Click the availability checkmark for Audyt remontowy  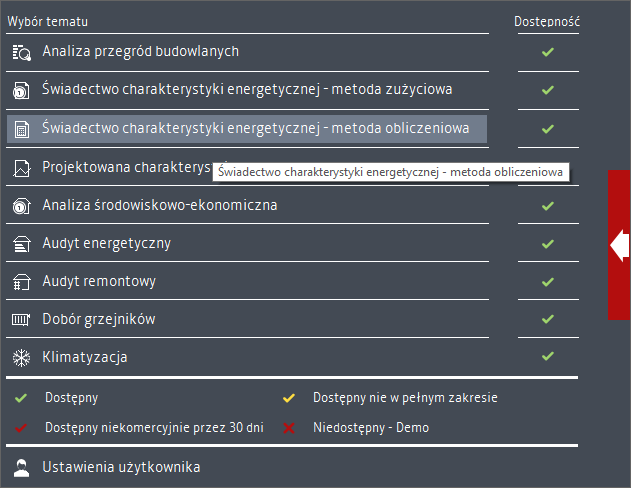tap(547, 282)
